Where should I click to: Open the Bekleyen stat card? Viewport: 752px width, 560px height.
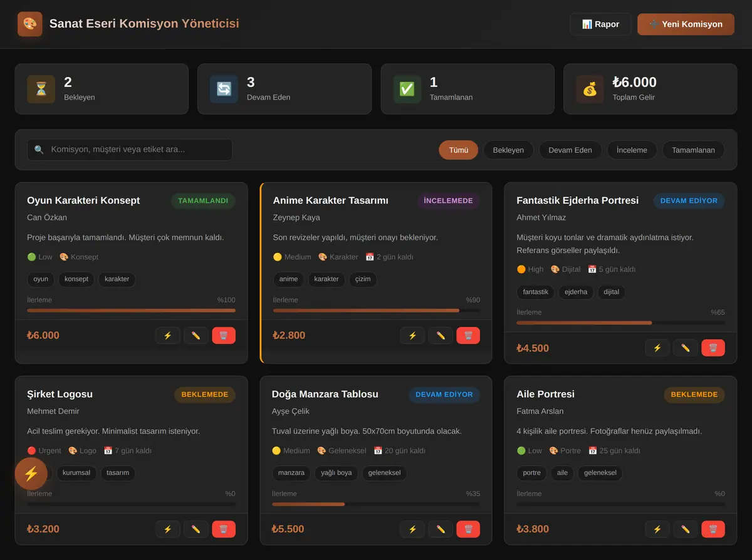[x=102, y=89]
